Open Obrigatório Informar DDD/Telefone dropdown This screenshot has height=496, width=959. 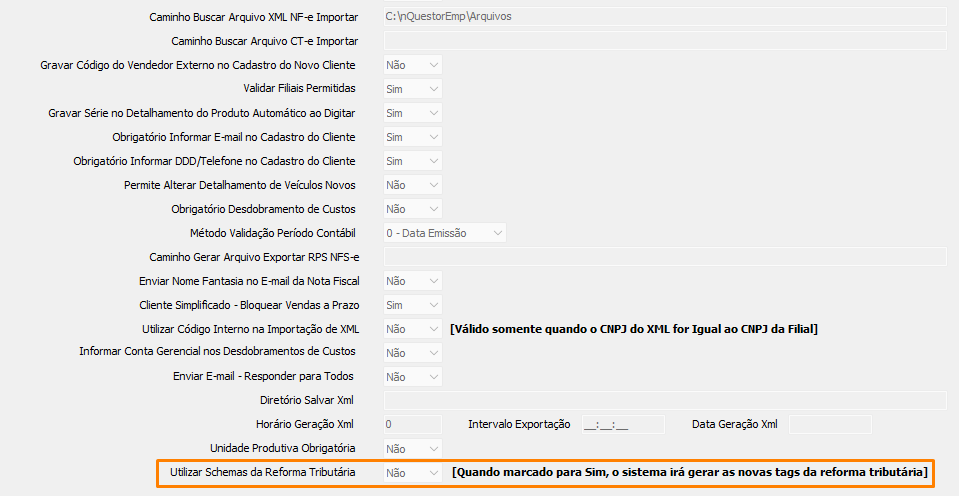click(x=413, y=161)
